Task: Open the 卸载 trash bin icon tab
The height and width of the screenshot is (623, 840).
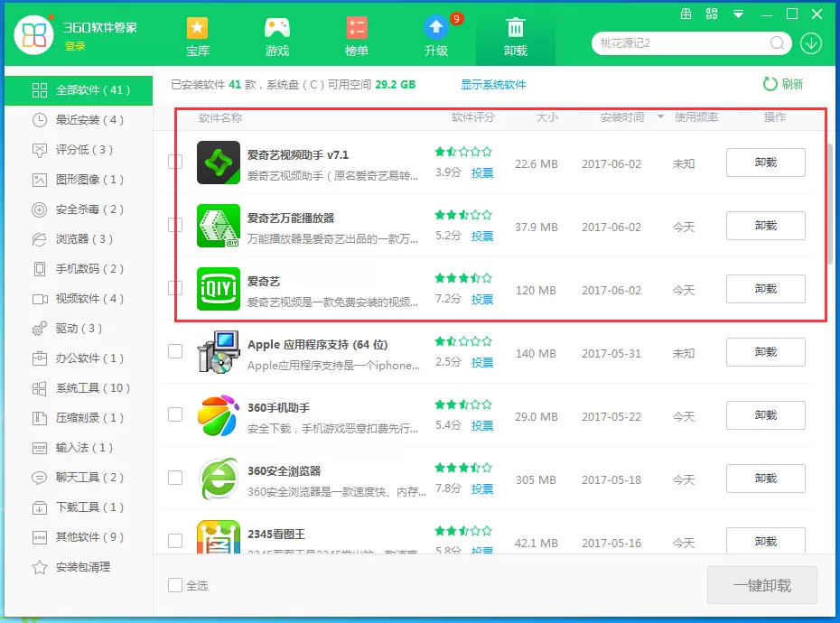Action: tap(516, 28)
